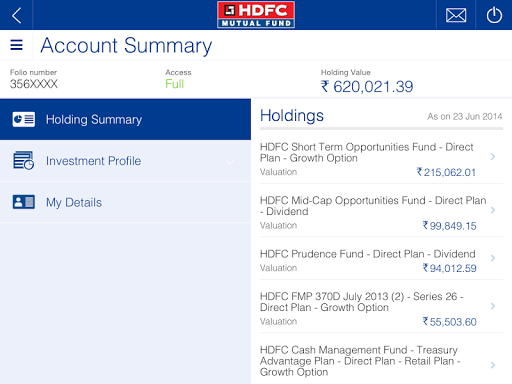Click the HDFC Mutual Fund logo
Screen dimensions: 512x384
256,15
